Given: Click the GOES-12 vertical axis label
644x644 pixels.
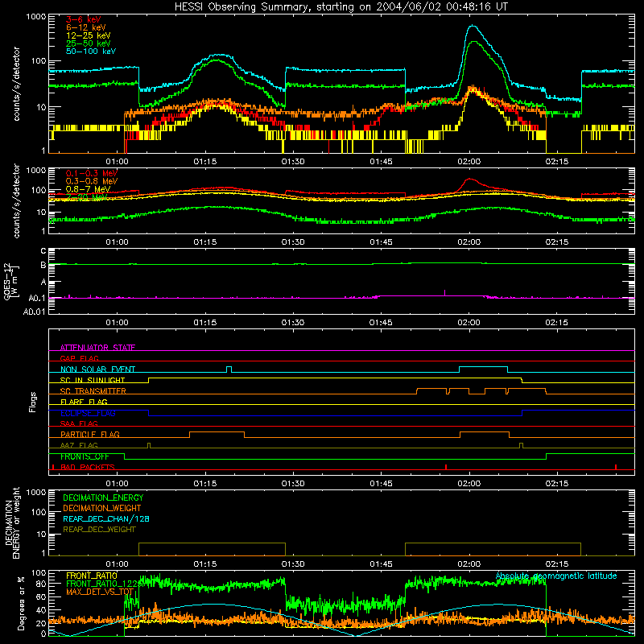Looking at the screenshot, I should [x=11, y=281].
